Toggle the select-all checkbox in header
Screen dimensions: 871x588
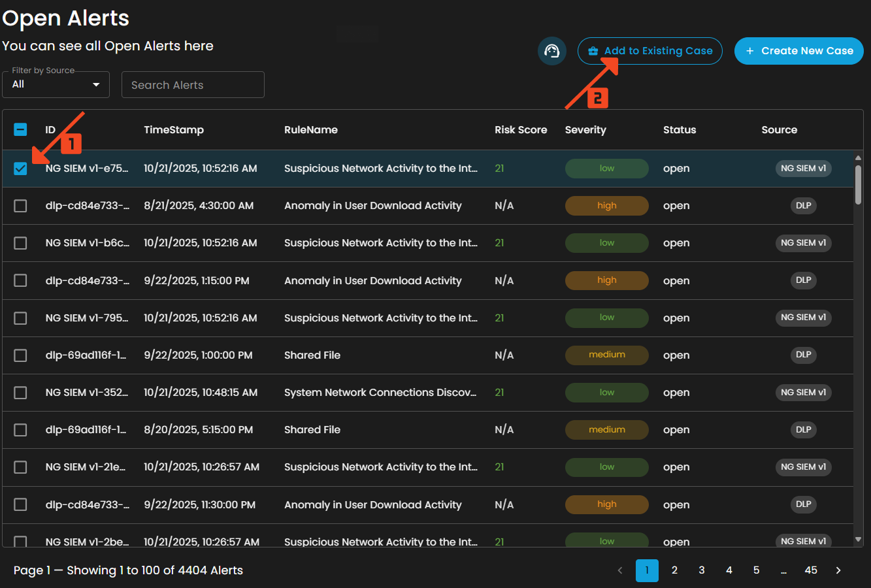pyautogui.click(x=20, y=129)
